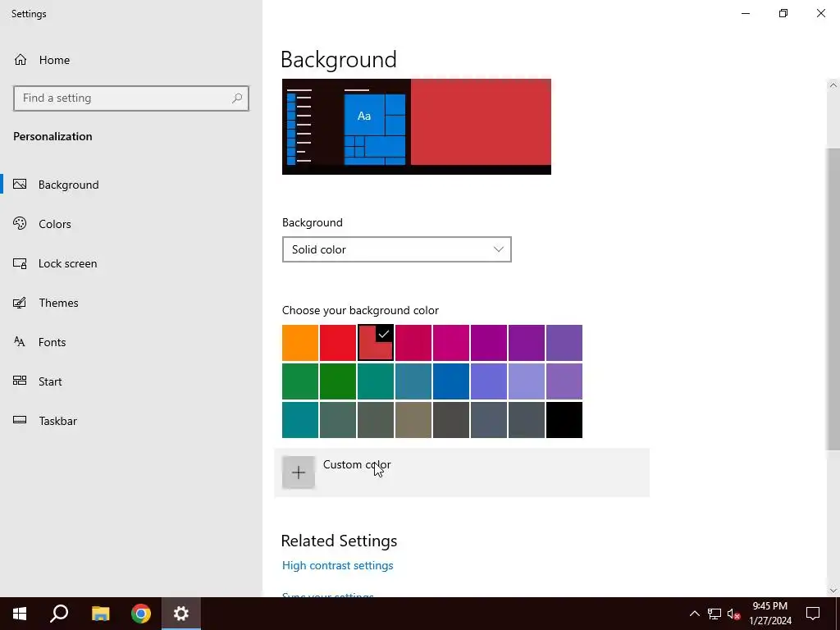840x630 pixels.
Task: Click the Settings gear on the taskbar
Action: 181,614
